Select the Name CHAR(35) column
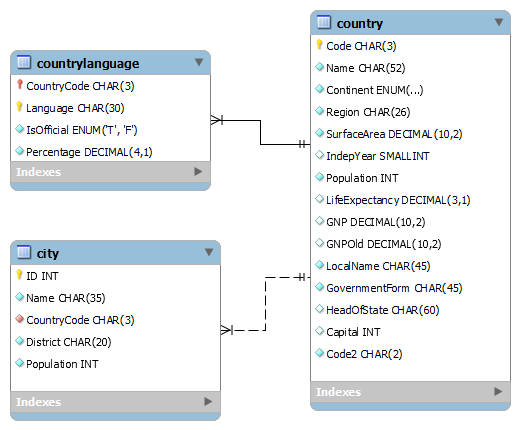 point(66,298)
